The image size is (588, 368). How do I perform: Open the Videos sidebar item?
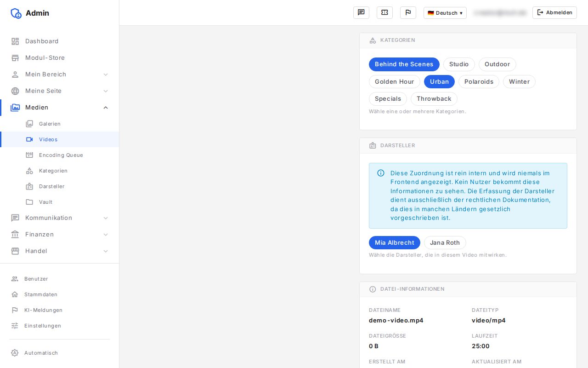tap(60, 139)
